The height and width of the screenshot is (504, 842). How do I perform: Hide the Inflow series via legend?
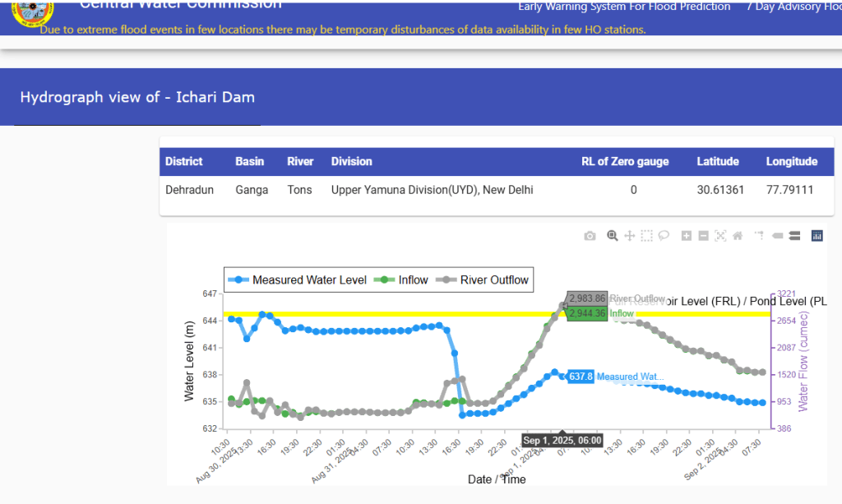click(x=403, y=280)
